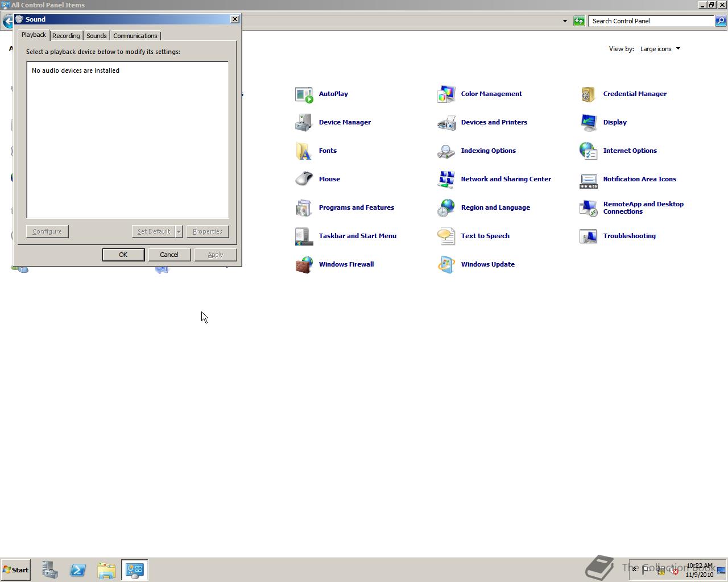
Task: Open Internet Options icon
Action: tap(589, 151)
